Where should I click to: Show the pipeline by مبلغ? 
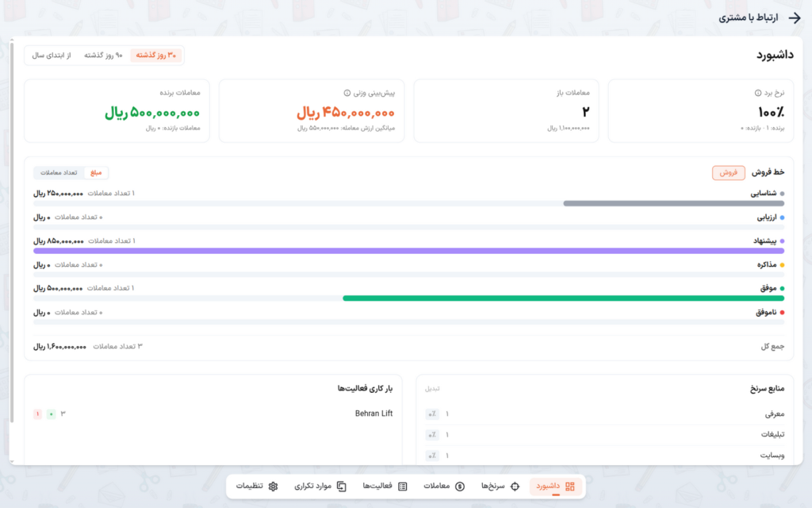pos(96,172)
